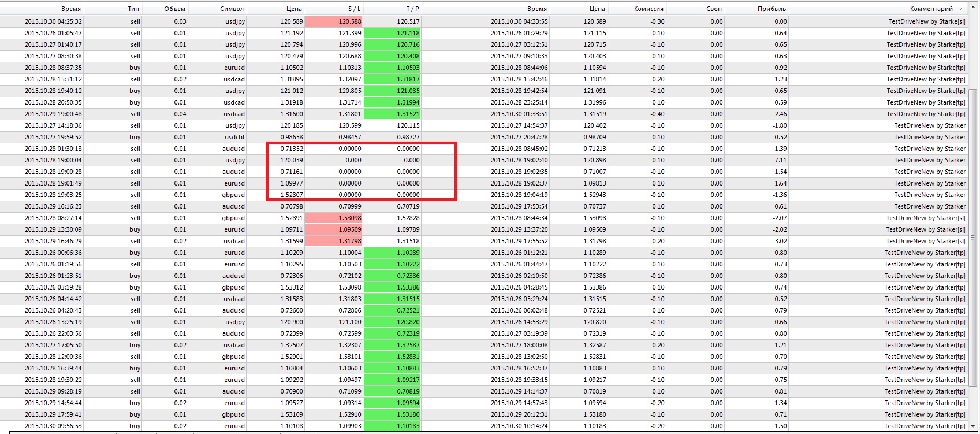
Task: Click the profit value -3.02
Action: pos(780,241)
